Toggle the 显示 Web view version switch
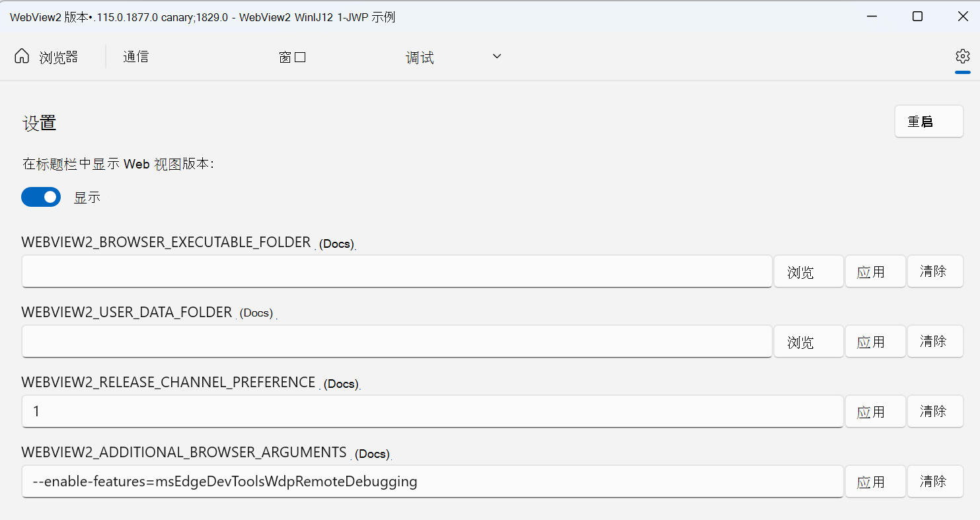Screen dimensions: 980x520 coord(41,197)
